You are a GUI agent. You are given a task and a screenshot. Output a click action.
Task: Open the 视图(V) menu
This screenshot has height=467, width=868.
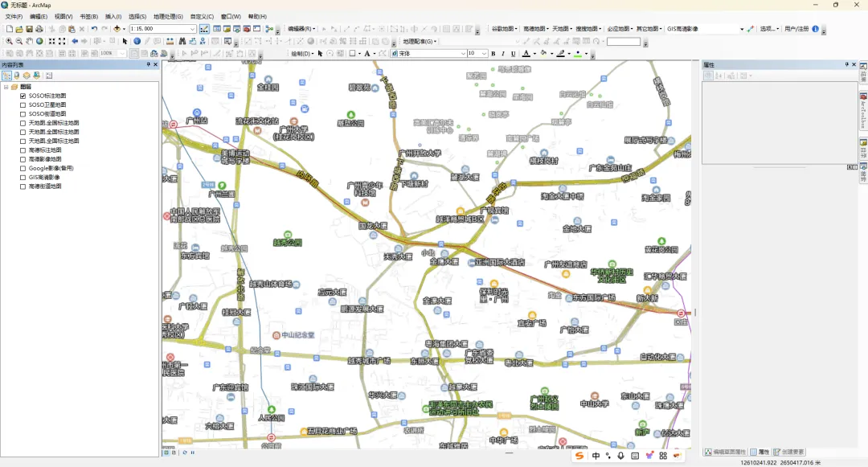tap(63, 17)
